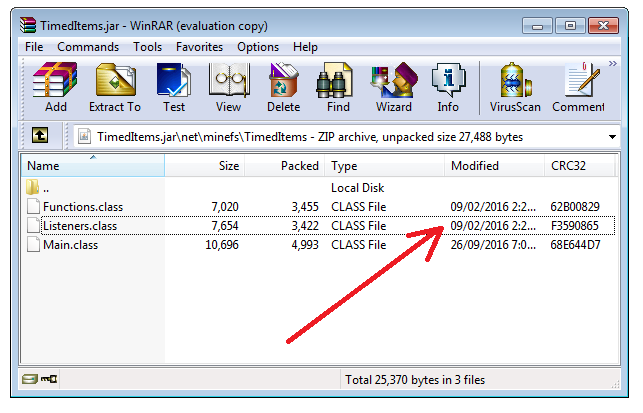The height and width of the screenshot is (413, 643).
Task: Sort files by Name column
Action: [x=93, y=166]
